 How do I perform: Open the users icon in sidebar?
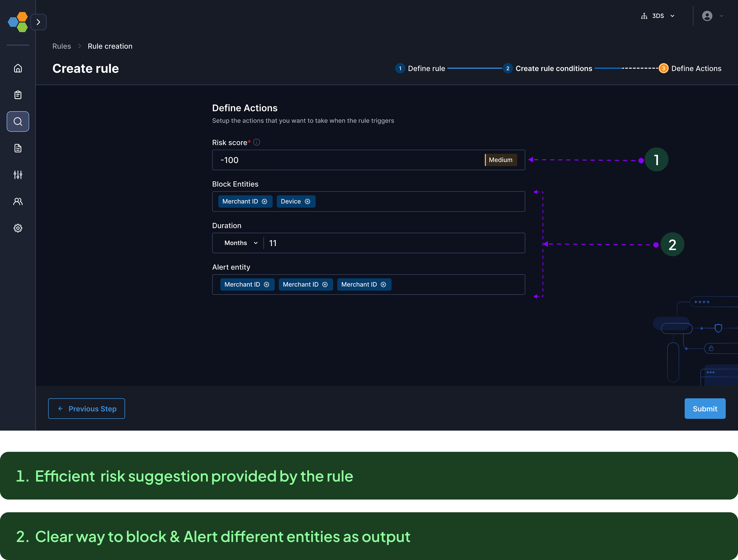click(18, 202)
